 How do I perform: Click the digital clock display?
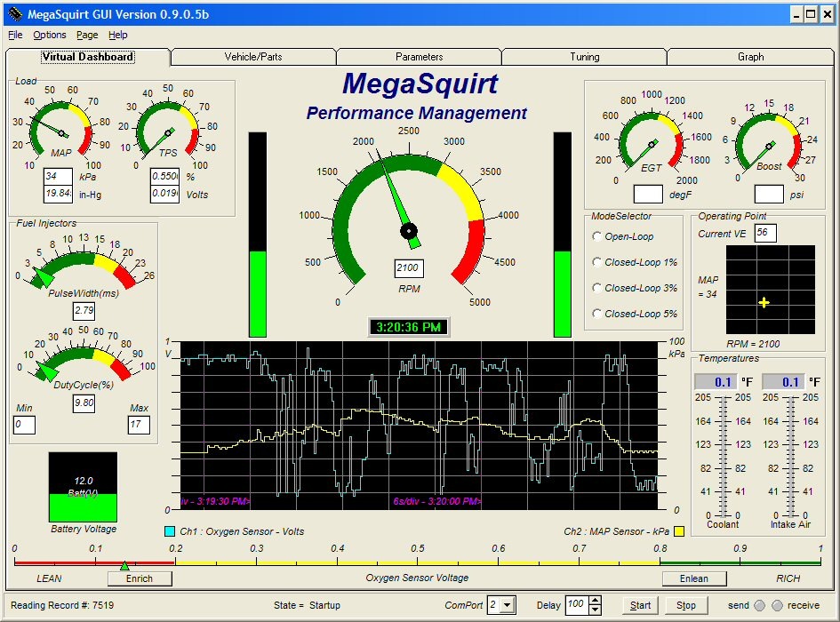pyautogui.click(x=408, y=327)
